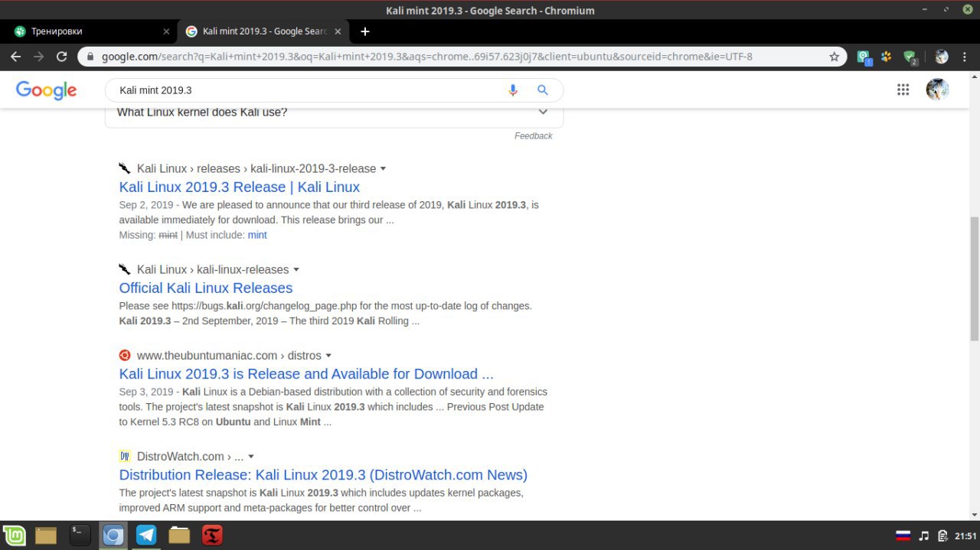
Task: Open the battery power indicator
Action: [943, 535]
